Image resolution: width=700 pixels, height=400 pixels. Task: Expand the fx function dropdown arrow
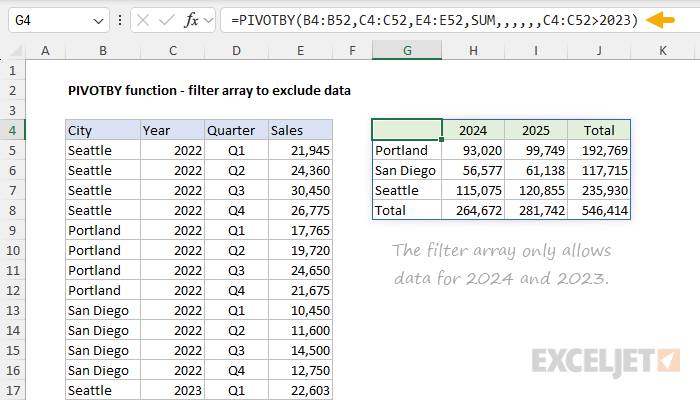[x=208, y=21]
